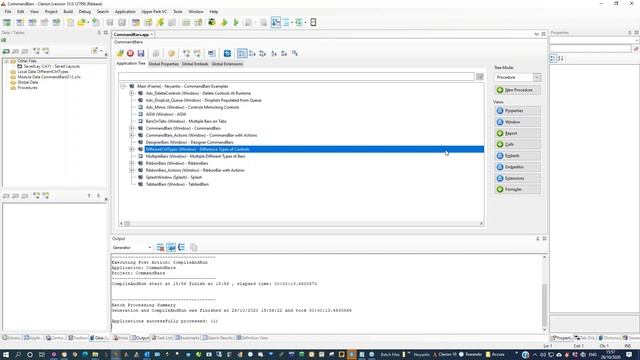Image resolution: width=640 pixels, height=360 pixels.
Task: Click the yellow coin icon in CommandBars toolbar
Action: 171,53
